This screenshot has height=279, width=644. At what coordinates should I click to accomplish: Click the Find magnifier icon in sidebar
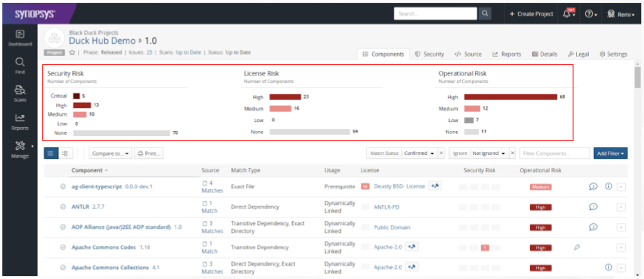(x=19, y=64)
